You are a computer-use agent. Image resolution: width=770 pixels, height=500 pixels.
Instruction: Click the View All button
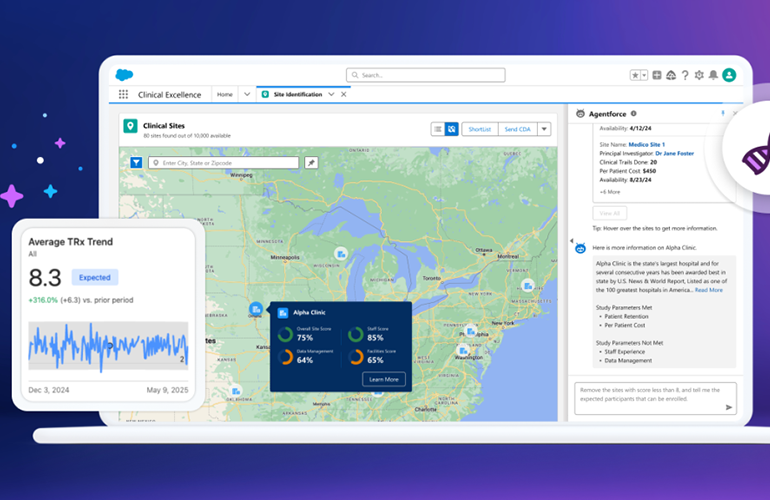pyautogui.click(x=609, y=213)
